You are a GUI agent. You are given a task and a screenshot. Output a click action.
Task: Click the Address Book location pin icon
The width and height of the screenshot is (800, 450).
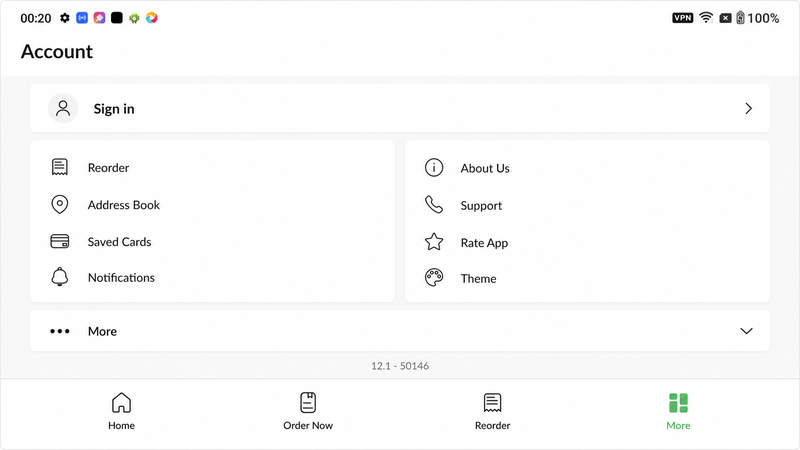[60, 205]
